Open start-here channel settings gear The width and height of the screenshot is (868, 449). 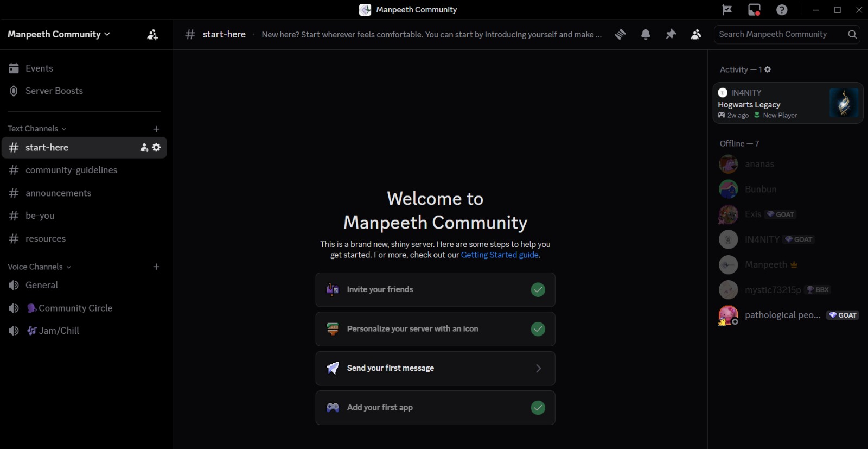tap(157, 147)
